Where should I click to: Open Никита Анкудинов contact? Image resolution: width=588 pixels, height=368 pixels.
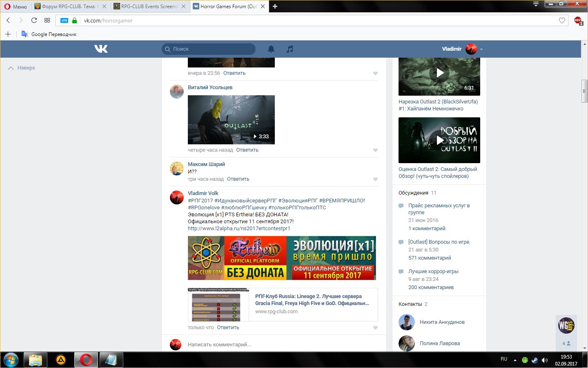[442, 322]
